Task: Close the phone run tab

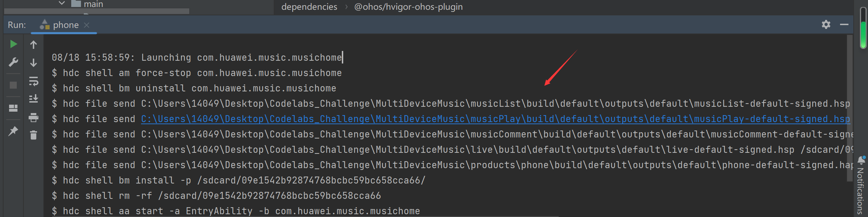Action: click(87, 25)
